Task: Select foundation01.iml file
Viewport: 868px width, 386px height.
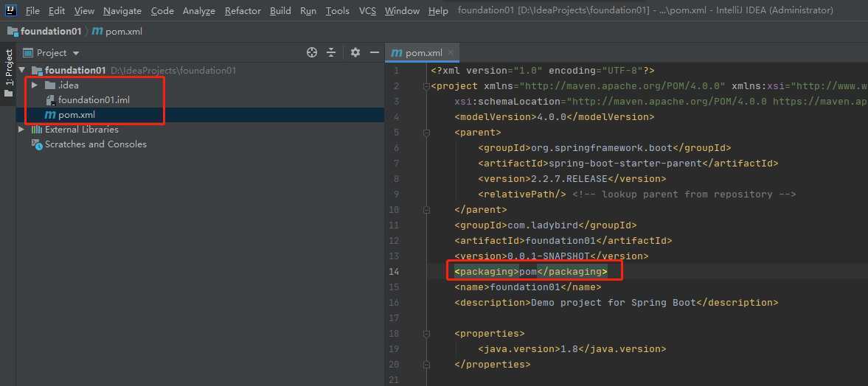Action: 94,100
